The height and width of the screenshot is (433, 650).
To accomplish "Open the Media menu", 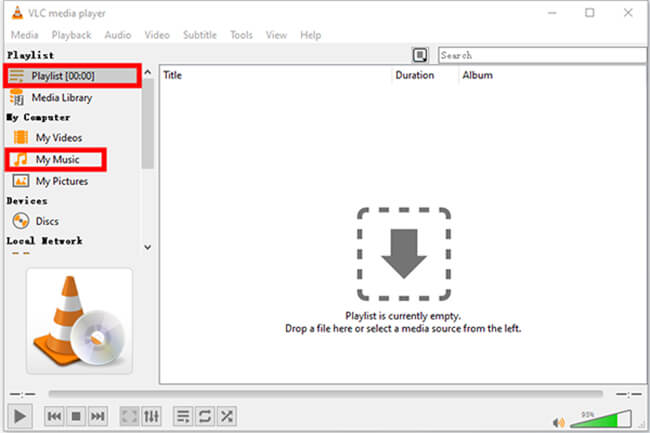I will click(x=25, y=35).
